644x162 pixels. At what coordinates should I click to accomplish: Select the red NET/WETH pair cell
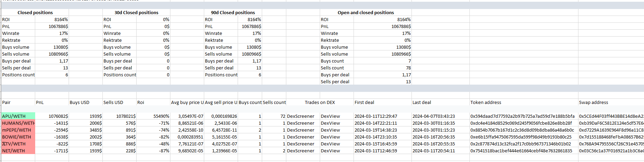coord(18,151)
